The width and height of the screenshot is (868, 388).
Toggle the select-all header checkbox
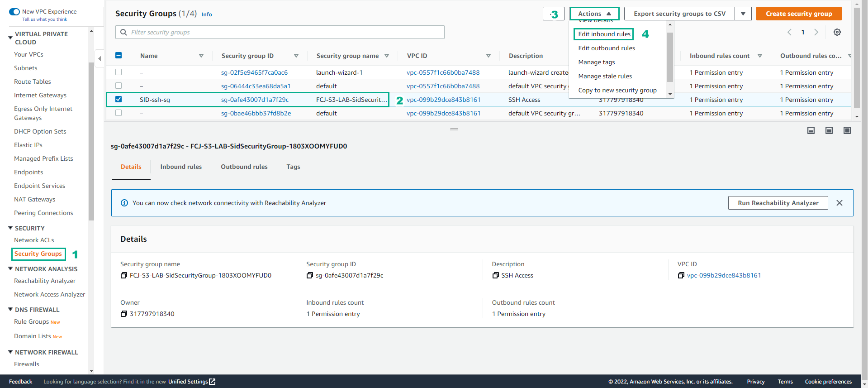[x=119, y=55]
